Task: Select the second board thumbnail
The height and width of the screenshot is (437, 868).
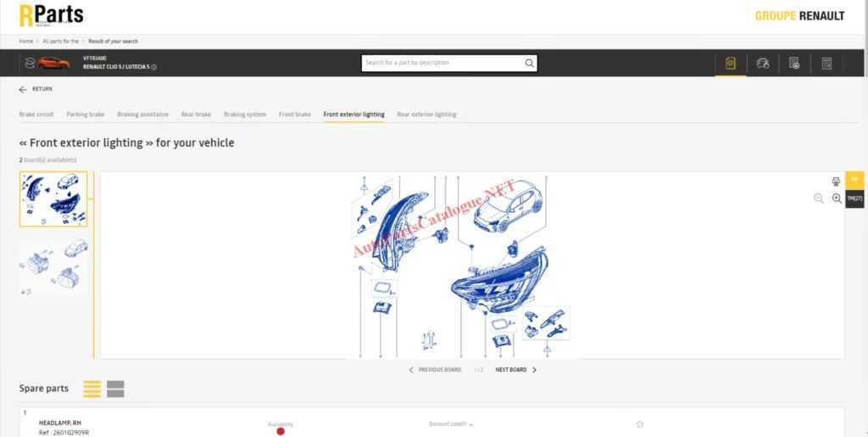Action: click(53, 267)
